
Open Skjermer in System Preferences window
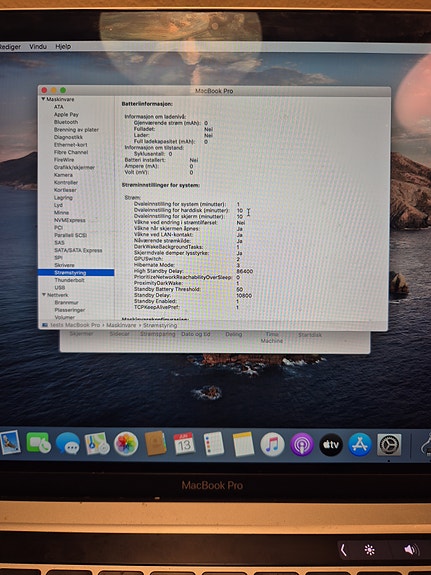(81, 334)
